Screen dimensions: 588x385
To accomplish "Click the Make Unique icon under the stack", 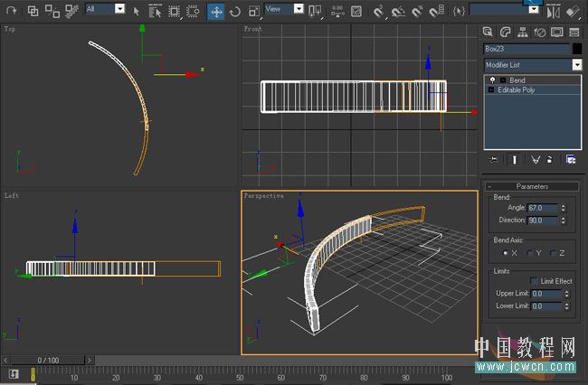I will tap(536, 160).
